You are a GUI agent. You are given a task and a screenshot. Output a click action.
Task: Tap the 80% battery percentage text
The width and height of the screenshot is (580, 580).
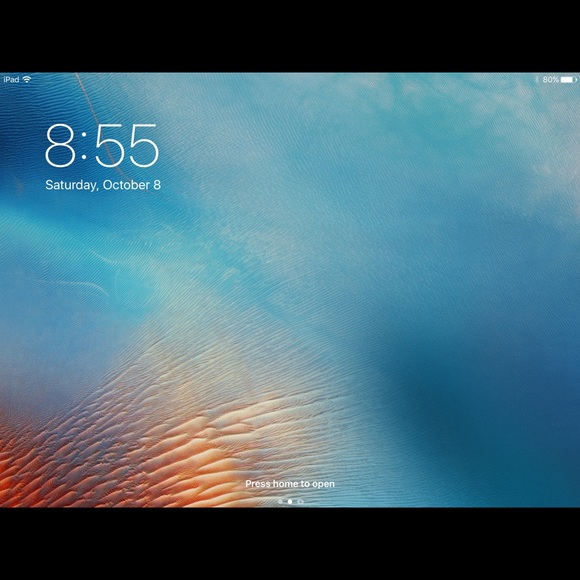550,80
